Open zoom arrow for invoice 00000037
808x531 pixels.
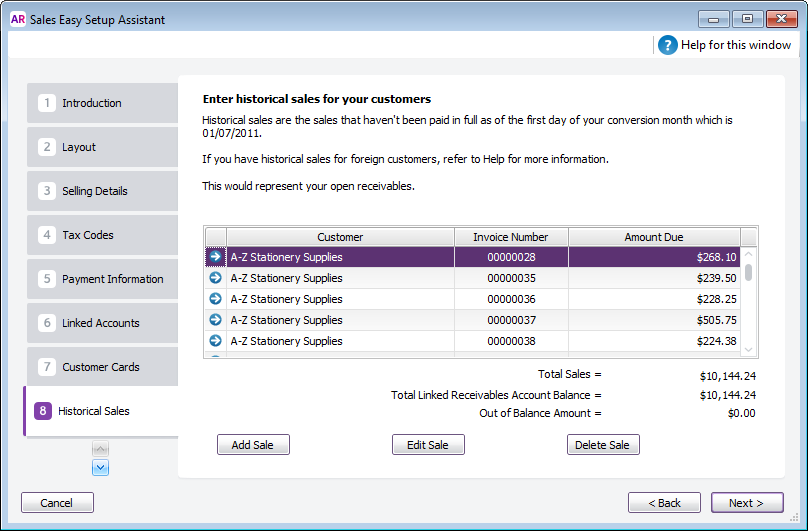click(x=215, y=320)
